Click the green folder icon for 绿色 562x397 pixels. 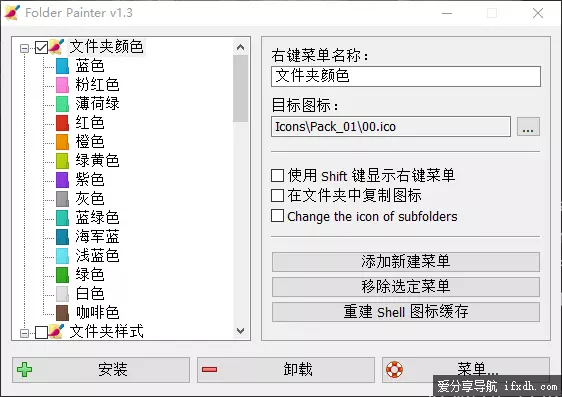pyautogui.click(x=62, y=275)
